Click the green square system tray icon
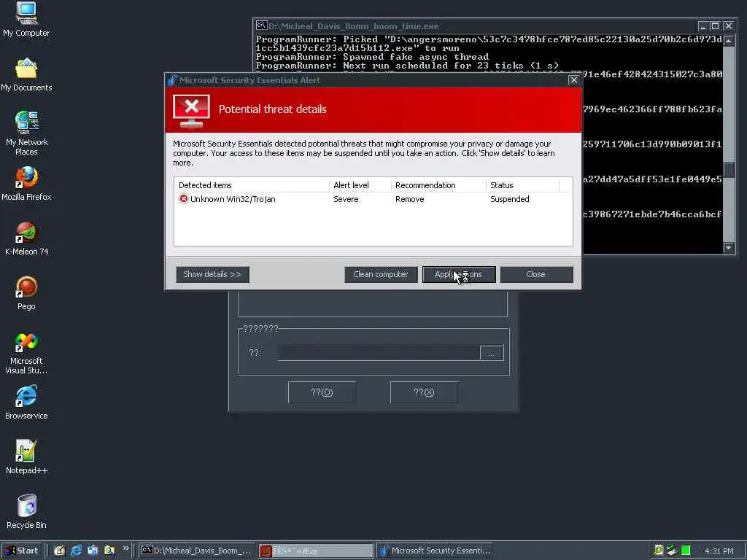Screen dimensions: 747x560 pos(686,550)
